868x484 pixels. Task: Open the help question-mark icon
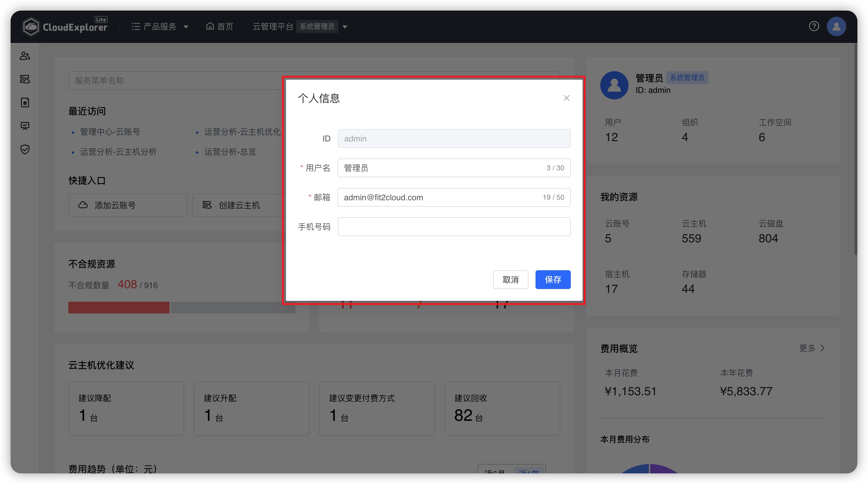pyautogui.click(x=814, y=26)
